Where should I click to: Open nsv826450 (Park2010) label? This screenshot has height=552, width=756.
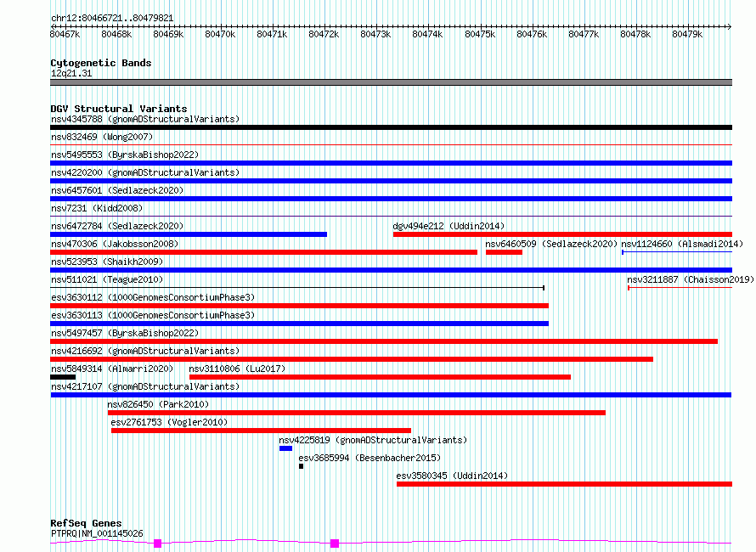point(158,404)
